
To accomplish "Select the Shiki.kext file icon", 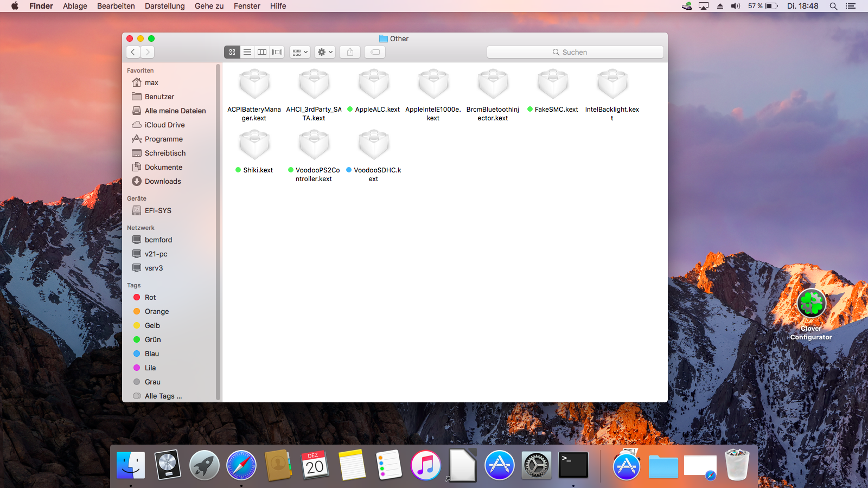I will tap(254, 145).
